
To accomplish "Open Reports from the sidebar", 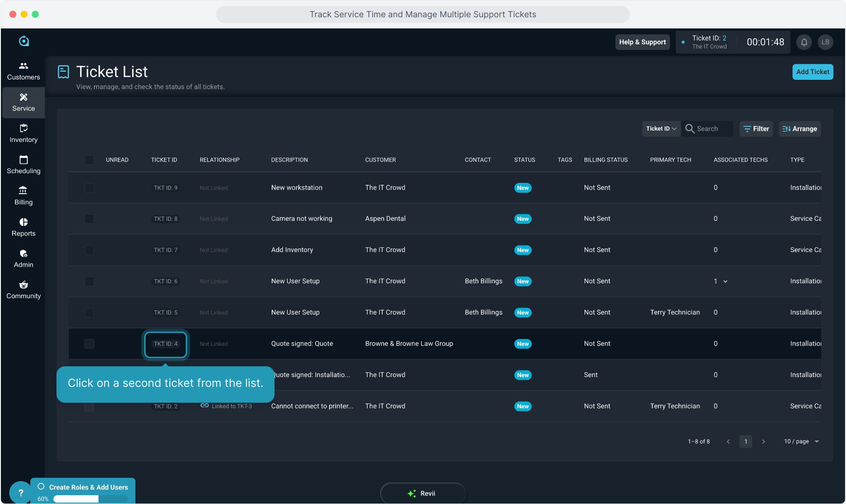I will point(23,227).
